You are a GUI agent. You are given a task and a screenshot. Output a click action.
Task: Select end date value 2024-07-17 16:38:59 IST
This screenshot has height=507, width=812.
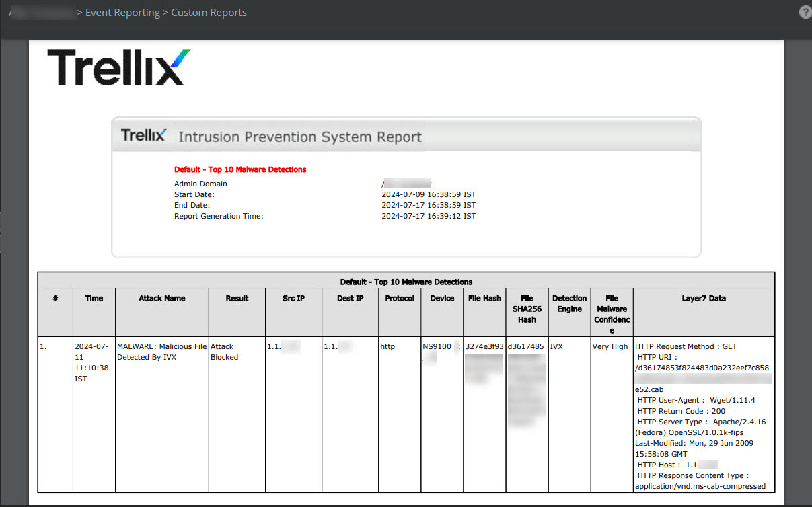click(429, 205)
